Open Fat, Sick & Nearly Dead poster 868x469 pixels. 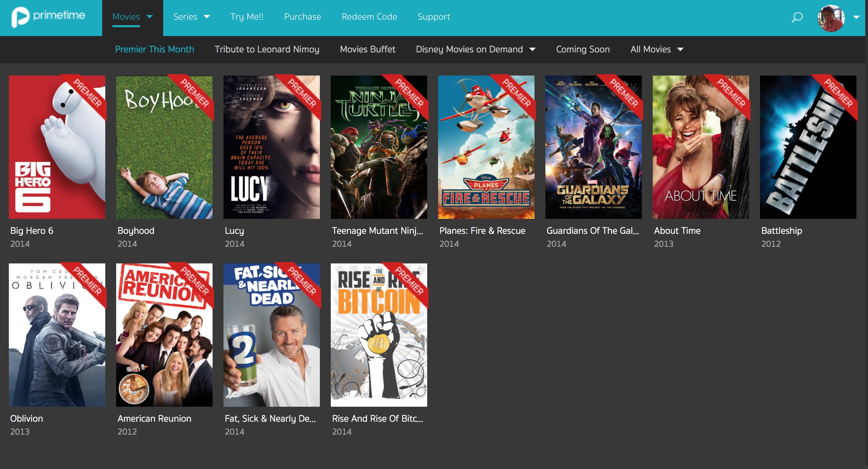272,335
